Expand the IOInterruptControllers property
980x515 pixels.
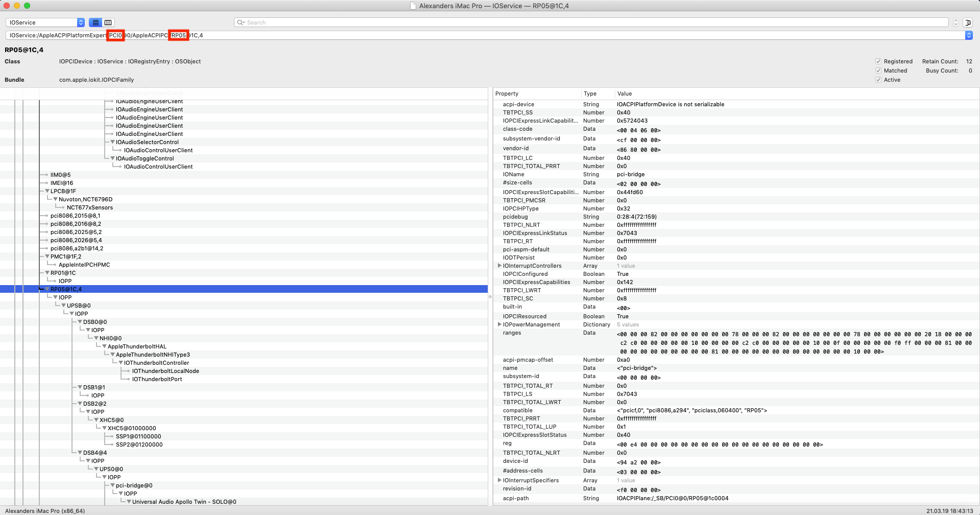pyautogui.click(x=500, y=266)
